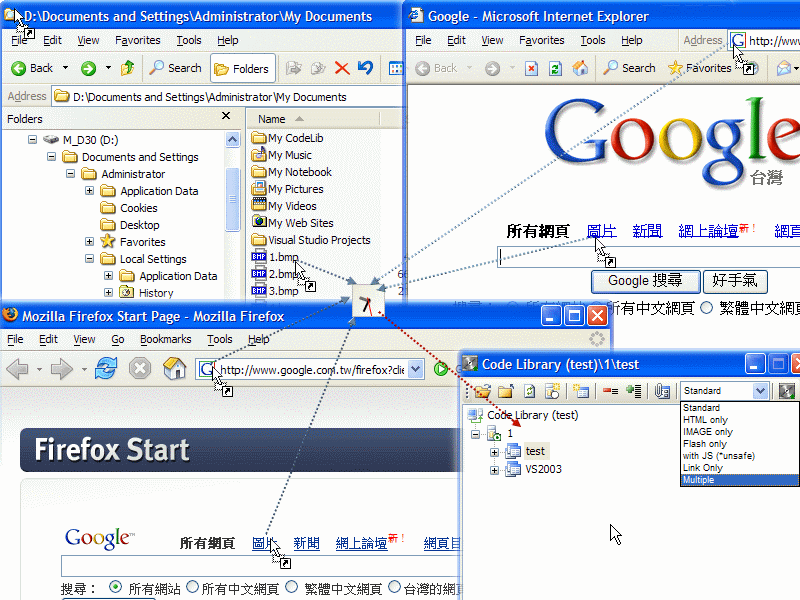Image resolution: width=800 pixels, height=600 pixels.
Task: Open the 網上論壇 link in Firefox
Action: (x=362, y=543)
